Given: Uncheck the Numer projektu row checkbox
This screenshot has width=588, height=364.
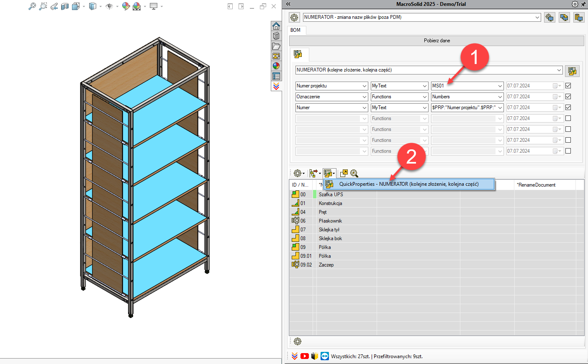Looking at the screenshot, I should [568, 85].
